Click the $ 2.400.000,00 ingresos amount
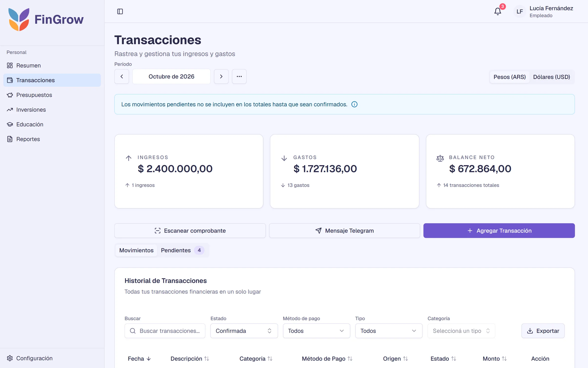Screen dimensions: 588x368 coord(175,169)
